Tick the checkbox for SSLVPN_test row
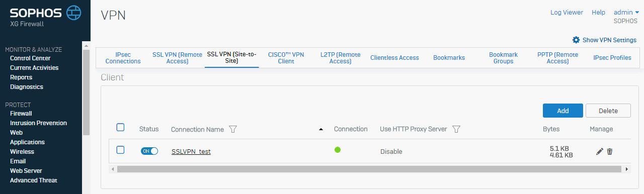 (120, 150)
